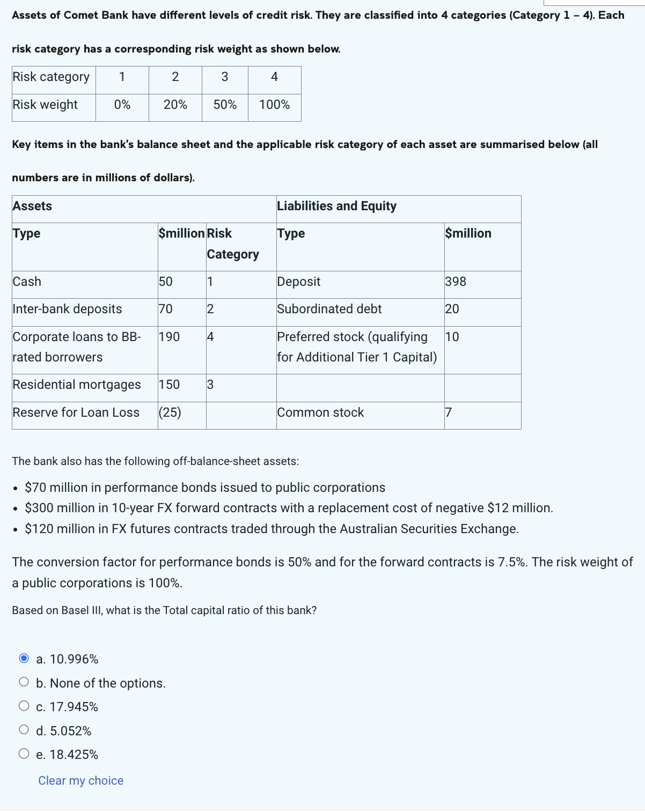Image resolution: width=645 pixels, height=812 pixels.
Task: Select radio button for option a. 10.996%
Action: pos(24,658)
